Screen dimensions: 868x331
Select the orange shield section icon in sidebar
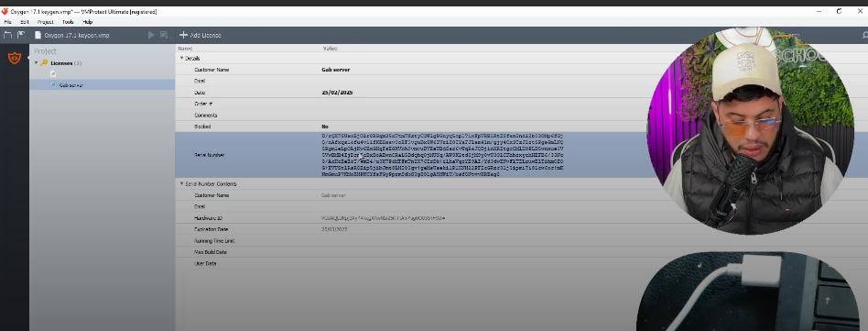pos(15,57)
